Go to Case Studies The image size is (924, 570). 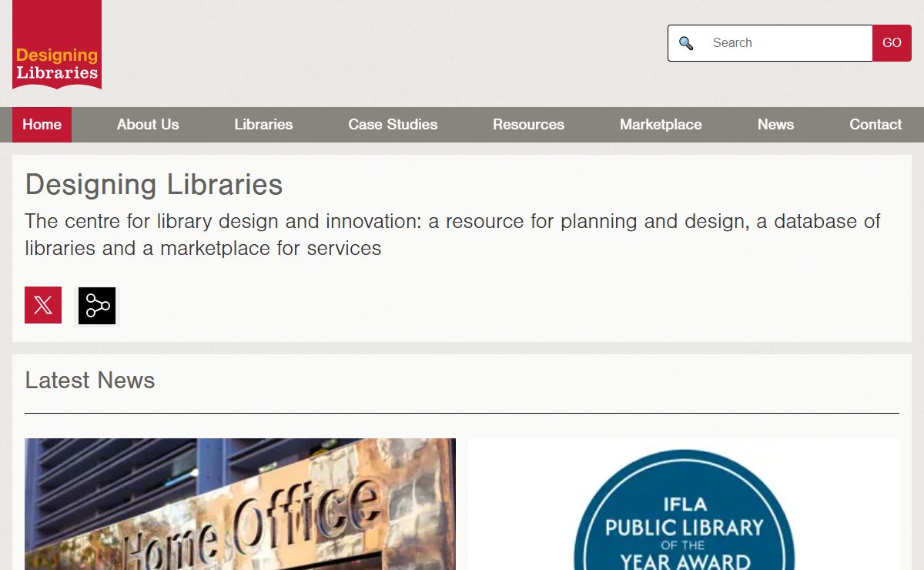point(393,125)
